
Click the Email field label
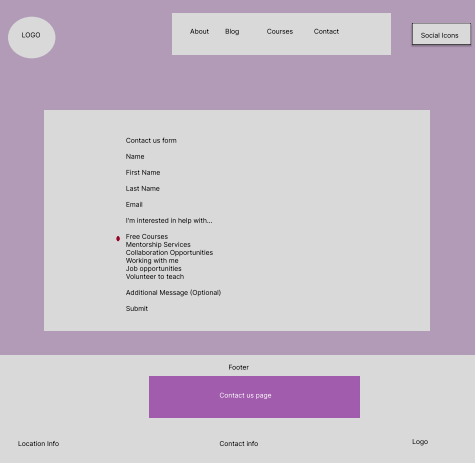134,204
